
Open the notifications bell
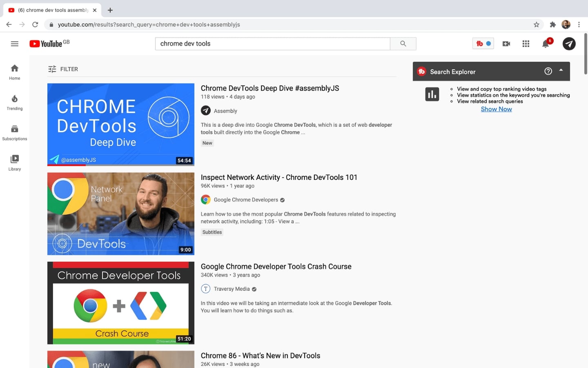pos(546,43)
